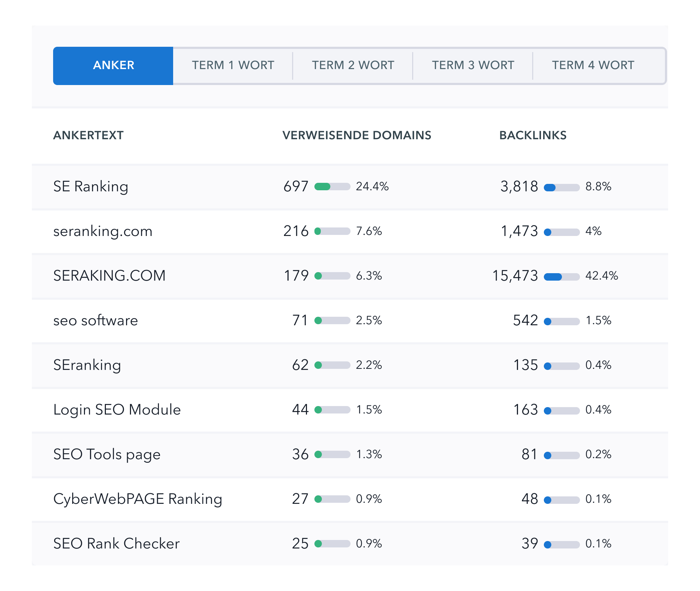Click referring domains count 71
The height and width of the screenshot is (591, 700).
tap(300, 320)
